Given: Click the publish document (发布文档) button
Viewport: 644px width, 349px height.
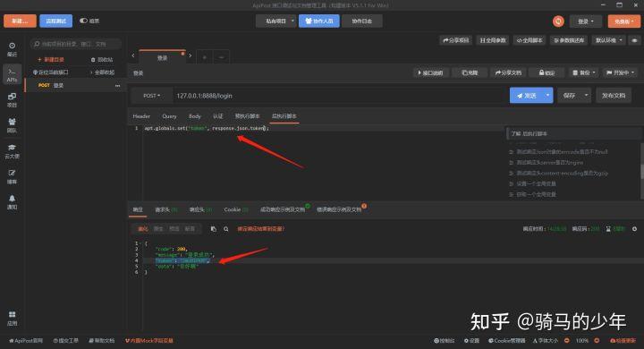Looking at the screenshot, I should coord(614,96).
